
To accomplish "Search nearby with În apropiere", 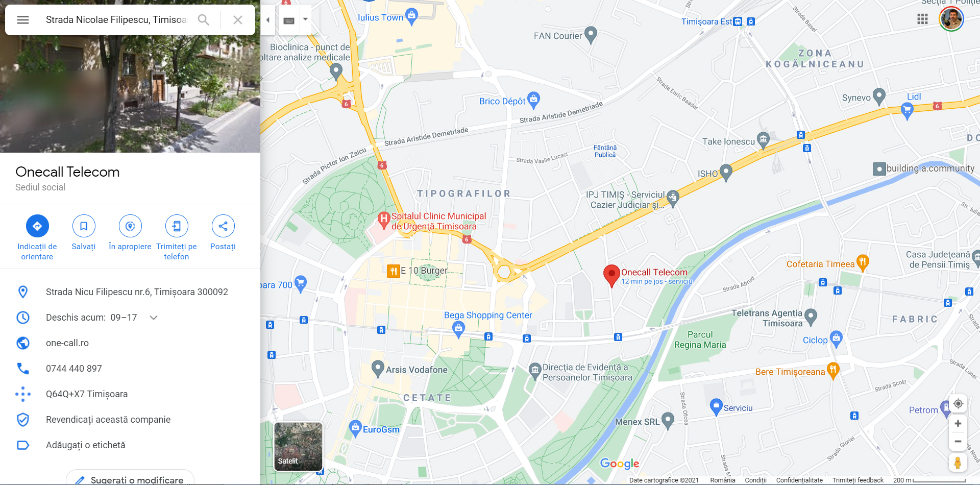I will (x=130, y=226).
